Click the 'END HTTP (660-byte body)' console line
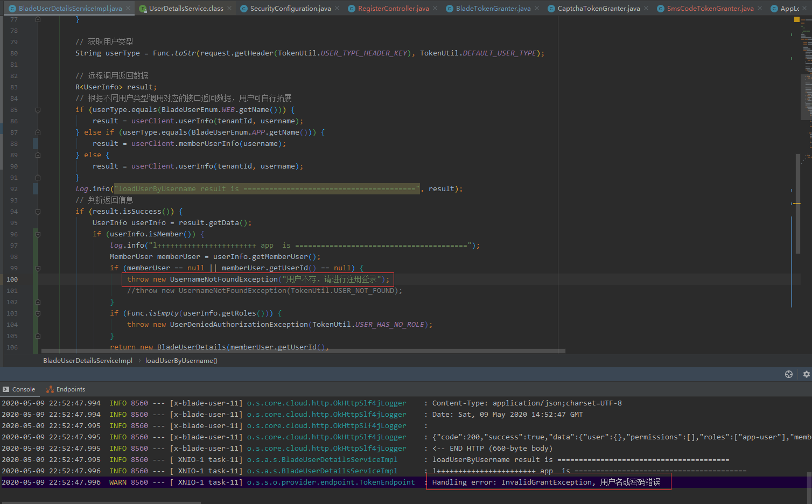The image size is (812, 504). 492,449
